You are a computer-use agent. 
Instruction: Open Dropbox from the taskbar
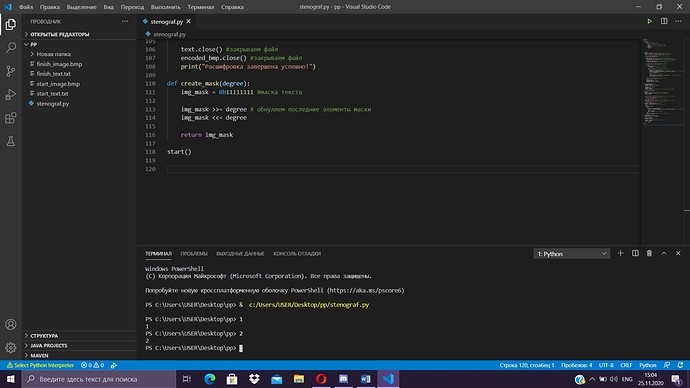[254, 379]
